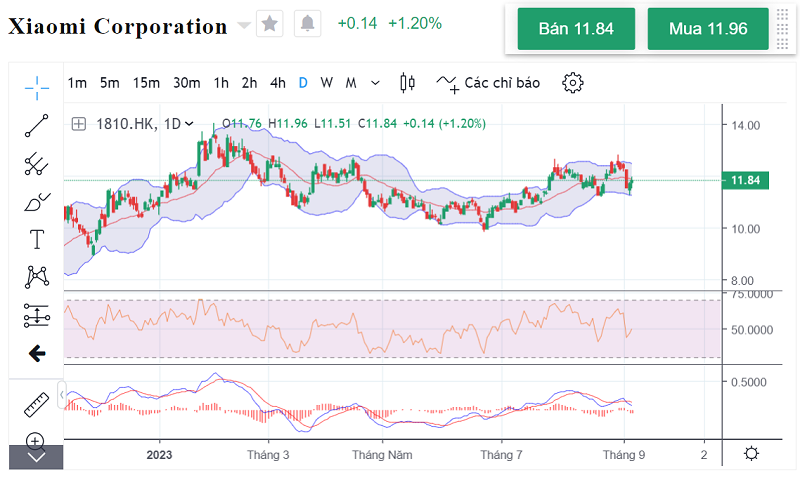Select the crosshair cursor tool
The height and width of the screenshot is (480, 800).
pos(37,87)
